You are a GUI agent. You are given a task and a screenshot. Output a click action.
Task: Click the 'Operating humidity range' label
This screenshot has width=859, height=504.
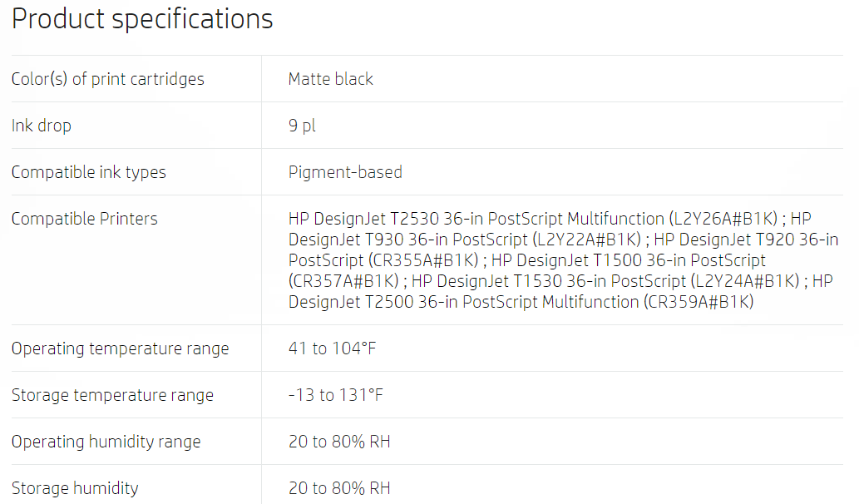(x=106, y=442)
